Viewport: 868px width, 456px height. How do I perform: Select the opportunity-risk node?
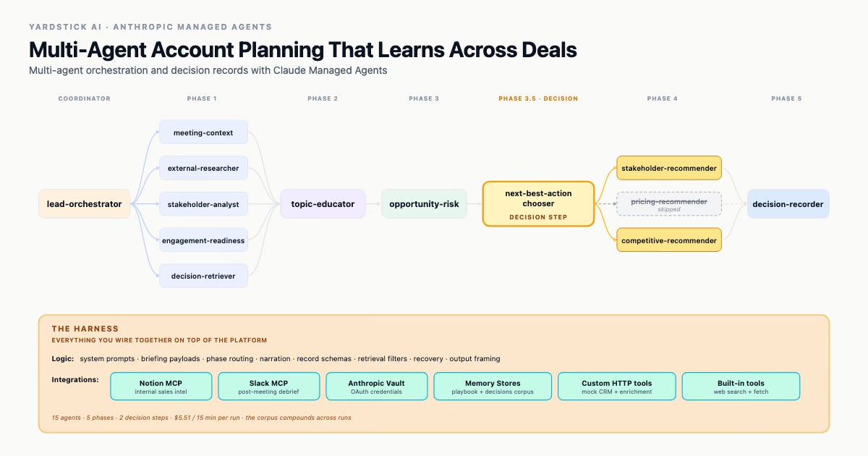click(x=425, y=204)
